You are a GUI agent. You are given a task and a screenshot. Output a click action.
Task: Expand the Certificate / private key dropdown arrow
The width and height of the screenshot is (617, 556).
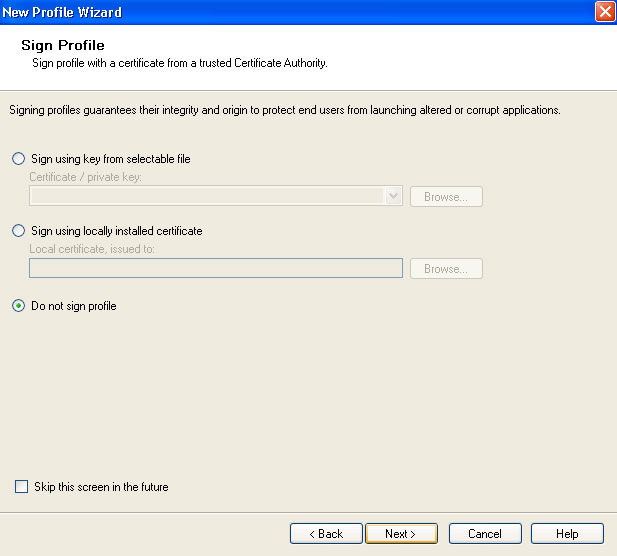393,196
